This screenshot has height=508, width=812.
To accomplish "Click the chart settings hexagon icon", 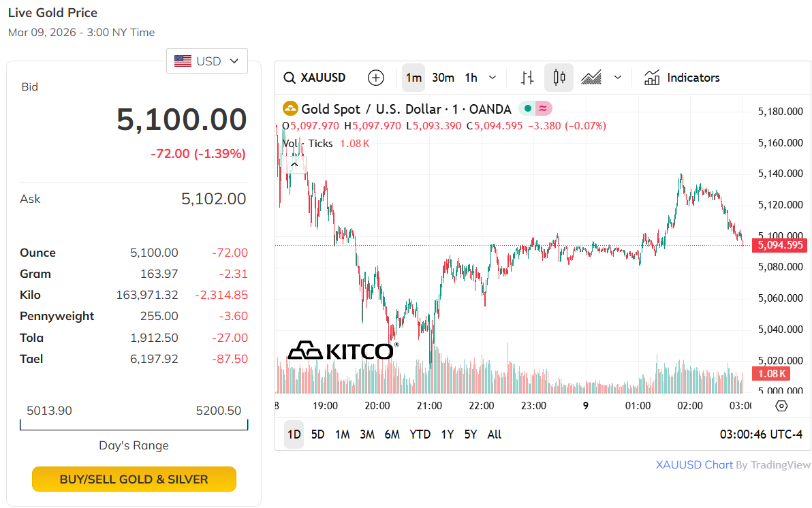I will [x=781, y=406].
